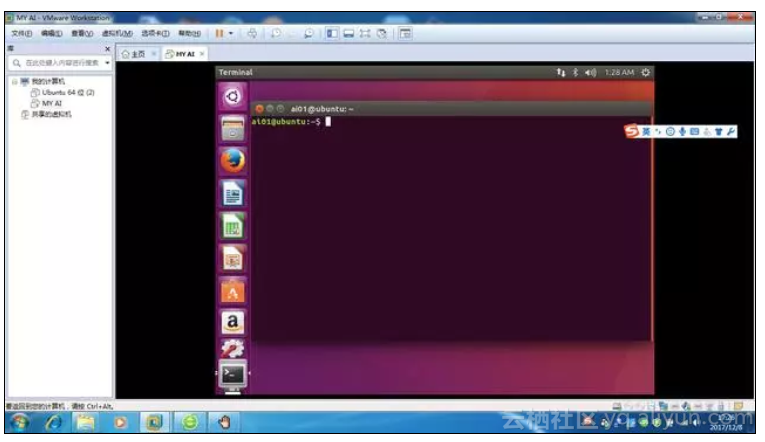Click the taskbar date 2017/12/6 clock
This screenshot has width=765, height=442.
[x=726, y=423]
